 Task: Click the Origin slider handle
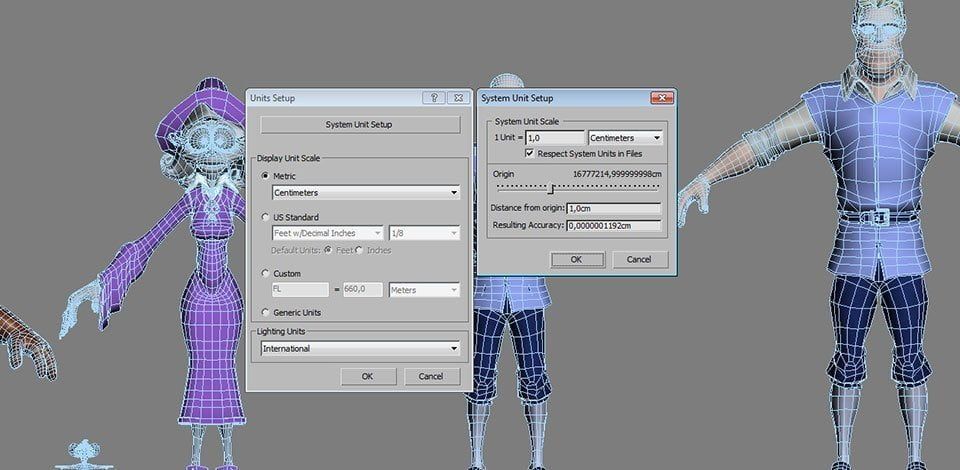point(550,188)
